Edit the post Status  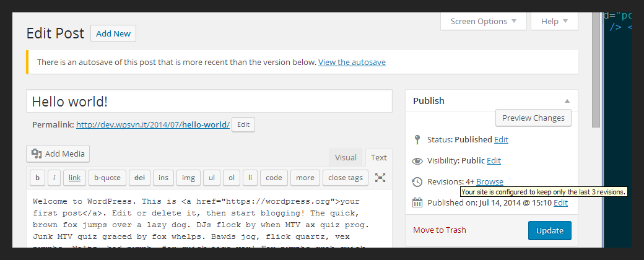coord(501,140)
